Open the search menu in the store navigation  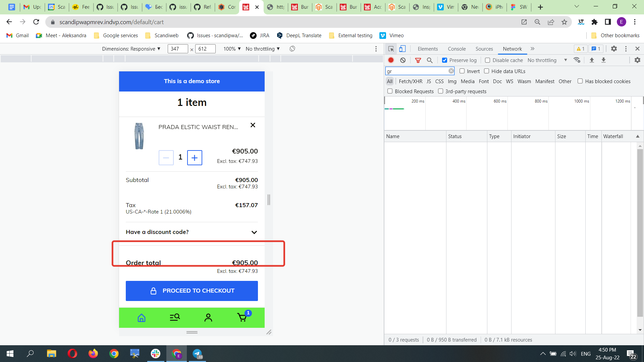point(175,317)
